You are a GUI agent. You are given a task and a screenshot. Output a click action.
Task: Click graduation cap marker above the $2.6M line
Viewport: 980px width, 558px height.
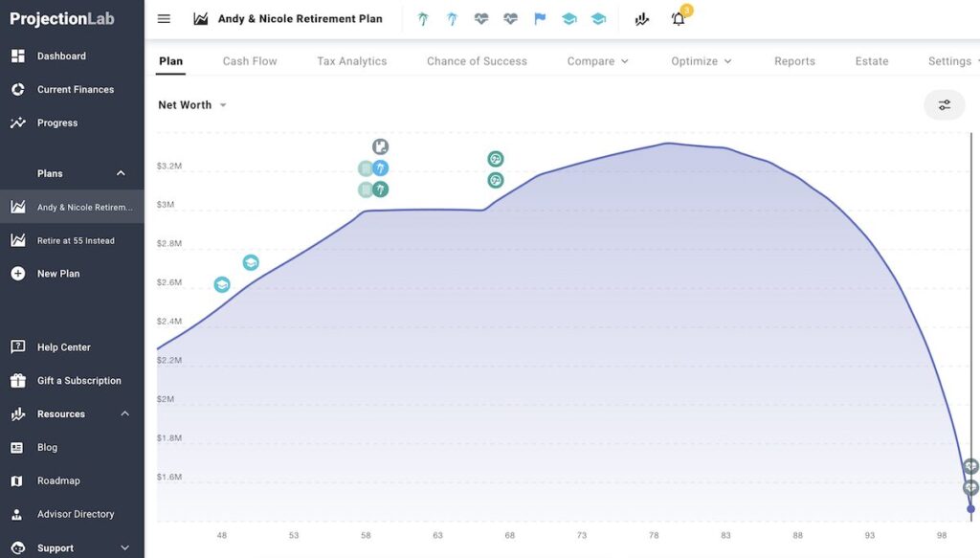click(251, 262)
